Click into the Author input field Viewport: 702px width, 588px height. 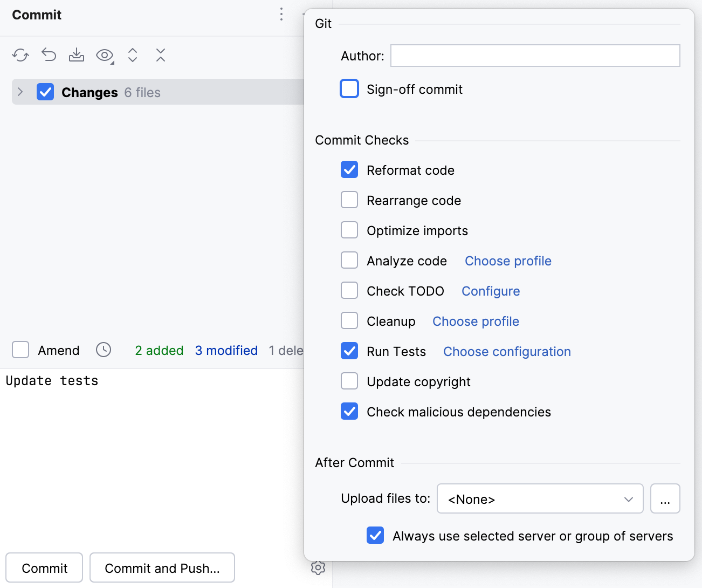pyautogui.click(x=535, y=56)
